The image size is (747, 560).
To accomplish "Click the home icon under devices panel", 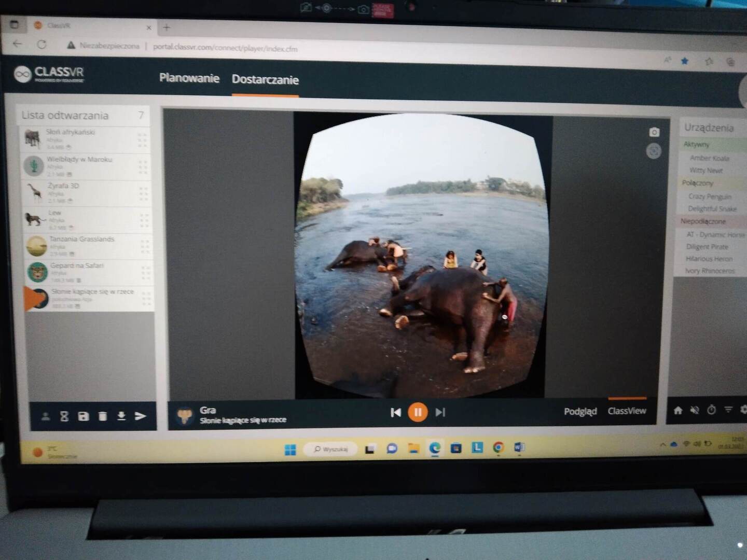I will point(678,410).
